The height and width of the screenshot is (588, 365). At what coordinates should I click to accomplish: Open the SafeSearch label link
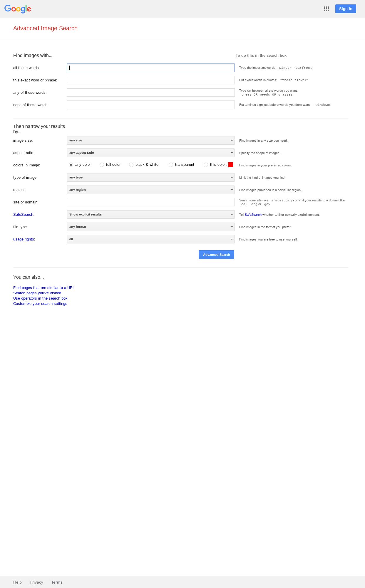tap(23, 215)
